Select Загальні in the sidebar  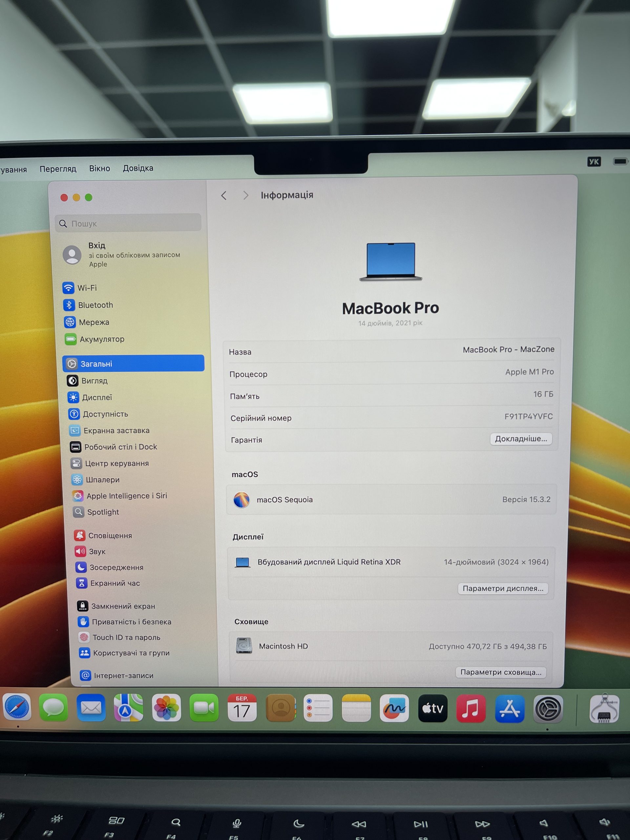(x=133, y=364)
